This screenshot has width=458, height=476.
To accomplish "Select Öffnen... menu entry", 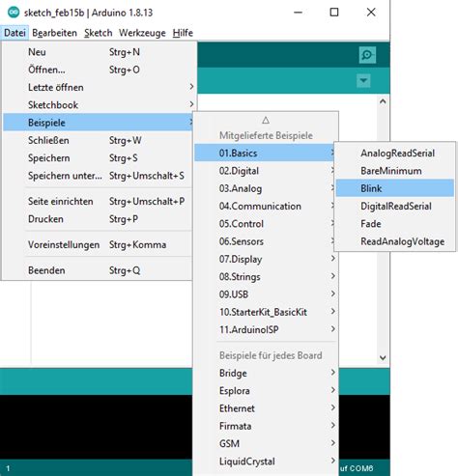I will coord(99,70).
